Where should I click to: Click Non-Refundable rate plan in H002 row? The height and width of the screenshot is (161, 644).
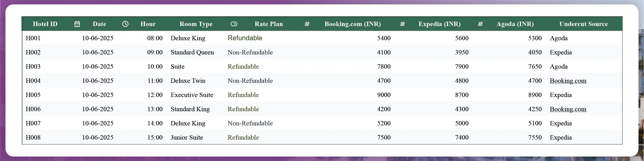[250, 52]
